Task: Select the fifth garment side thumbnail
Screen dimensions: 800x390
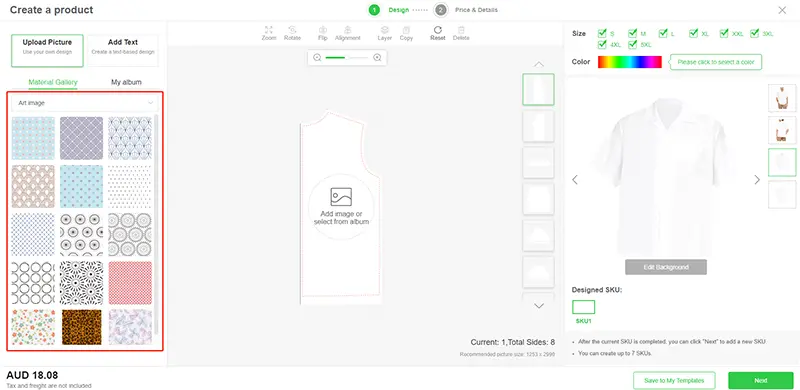Action: click(538, 236)
